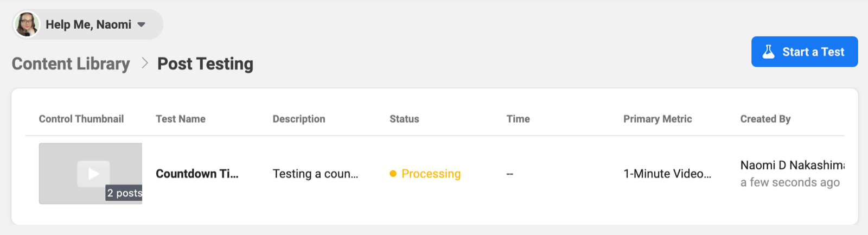This screenshot has width=868, height=235.
Task: Click the Description column header
Action: point(299,119)
